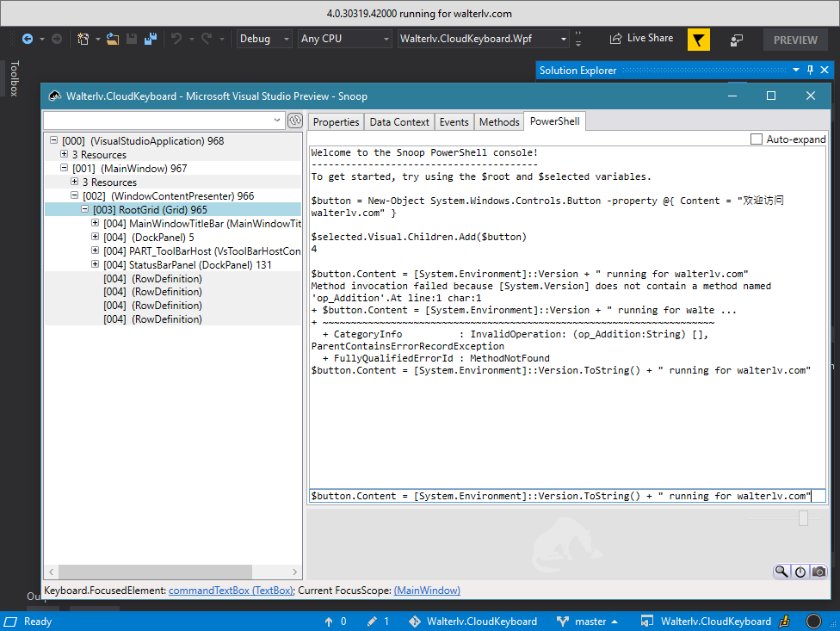Click the yellow feedback filter icon
Viewport: 840px width, 631px height.
click(x=699, y=40)
